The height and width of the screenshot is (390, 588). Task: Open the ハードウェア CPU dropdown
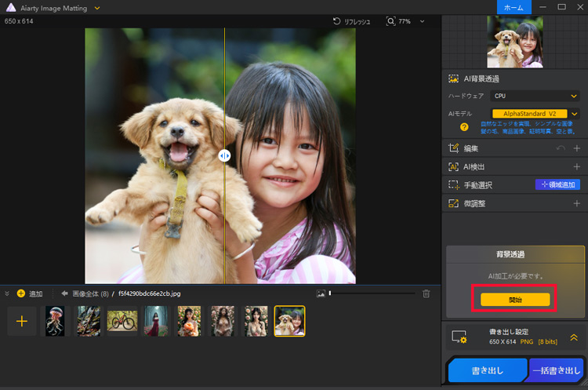(535, 96)
